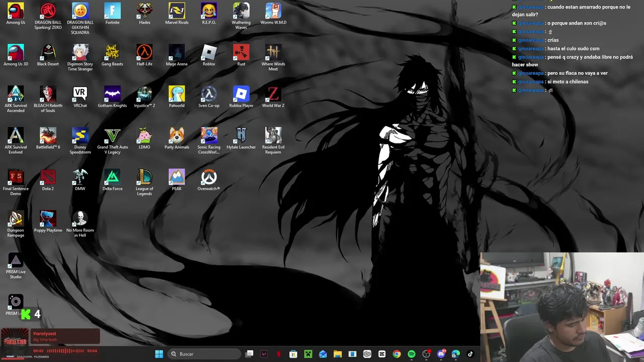Select the Gang Beasts icon
644x362 pixels.
[x=112, y=55]
